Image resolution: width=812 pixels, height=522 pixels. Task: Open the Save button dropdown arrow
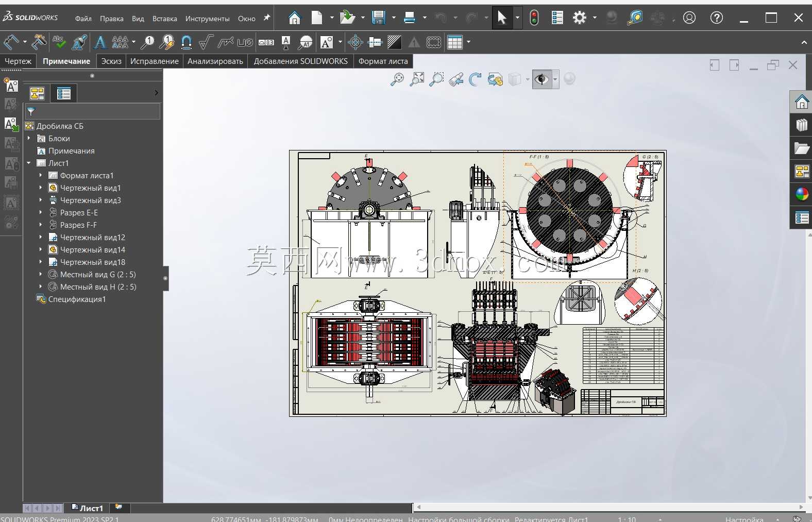click(x=394, y=18)
